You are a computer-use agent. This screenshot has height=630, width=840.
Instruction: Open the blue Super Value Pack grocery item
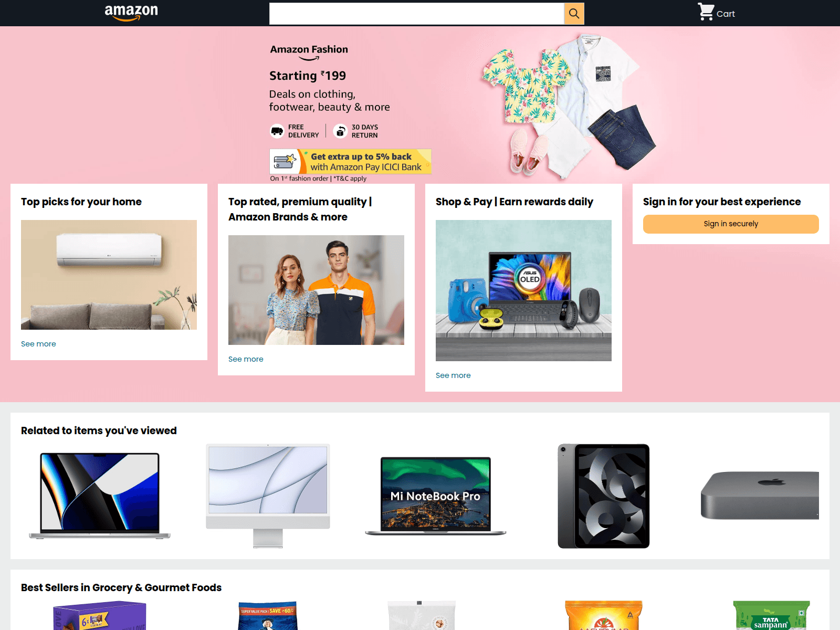(268, 615)
